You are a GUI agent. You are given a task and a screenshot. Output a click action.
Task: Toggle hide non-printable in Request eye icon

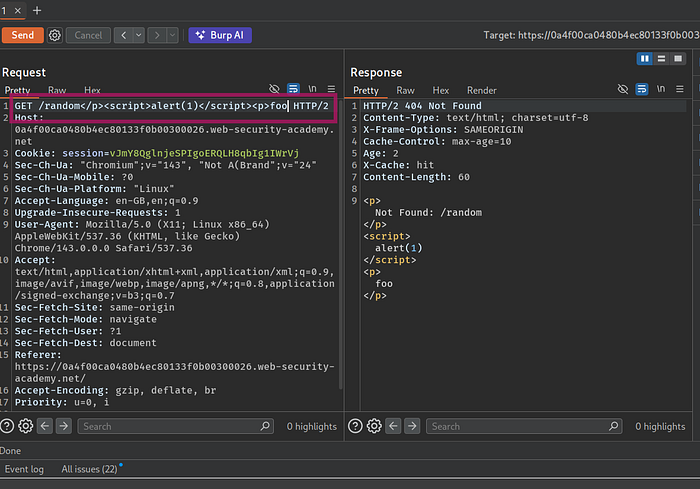274,89
